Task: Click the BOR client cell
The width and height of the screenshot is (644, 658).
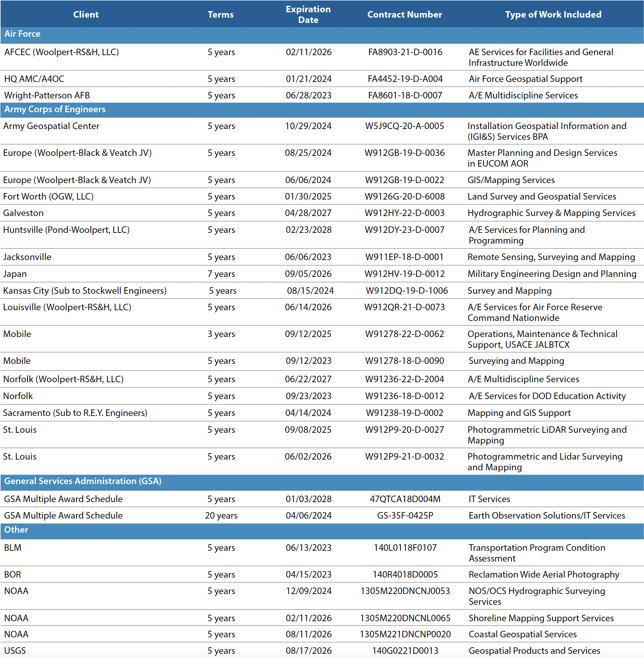Action: (x=13, y=575)
